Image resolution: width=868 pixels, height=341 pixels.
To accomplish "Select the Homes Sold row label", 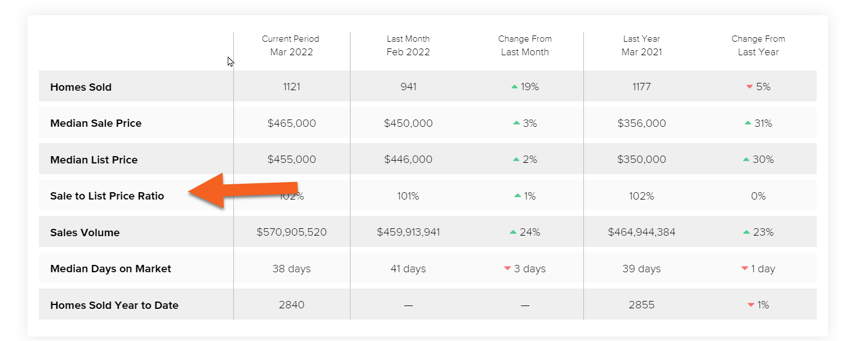I will 81,87.
